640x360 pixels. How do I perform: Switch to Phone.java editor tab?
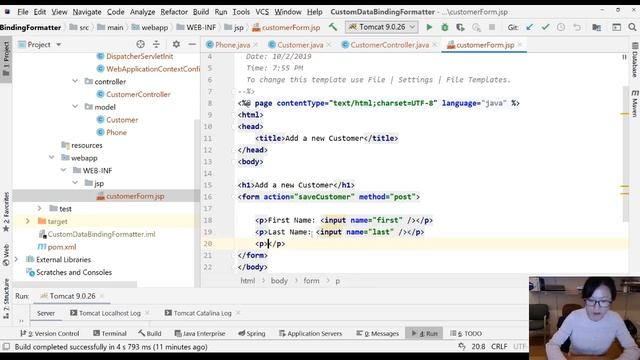[x=232, y=45]
